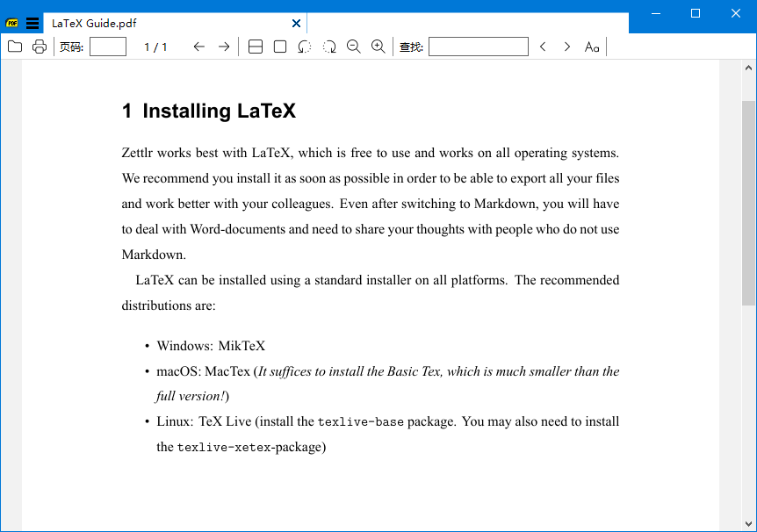
Task: Select the LaTeX Guide.pdf tab
Action: [x=175, y=23]
